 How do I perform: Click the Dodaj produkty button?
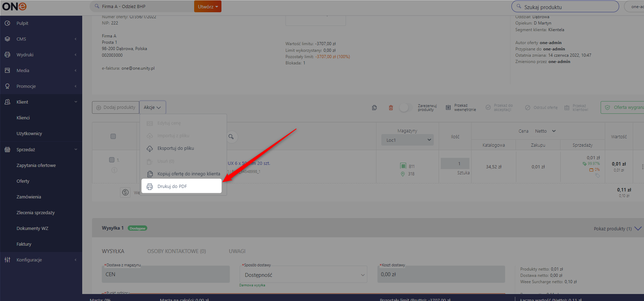(x=115, y=107)
